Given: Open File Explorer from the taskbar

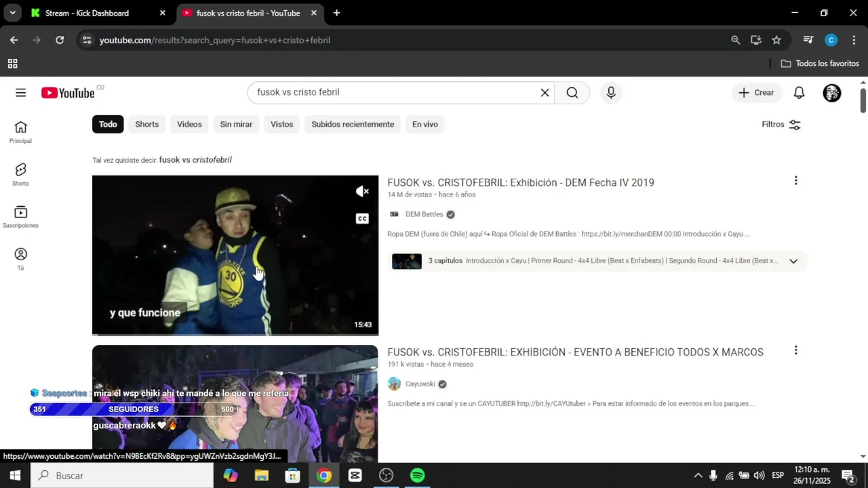Looking at the screenshot, I should [261, 476].
